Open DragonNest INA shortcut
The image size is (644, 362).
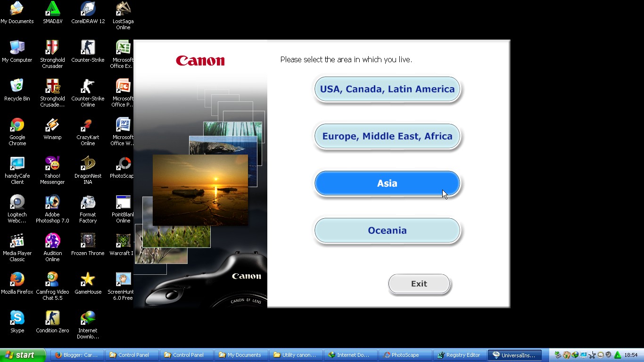point(88,171)
